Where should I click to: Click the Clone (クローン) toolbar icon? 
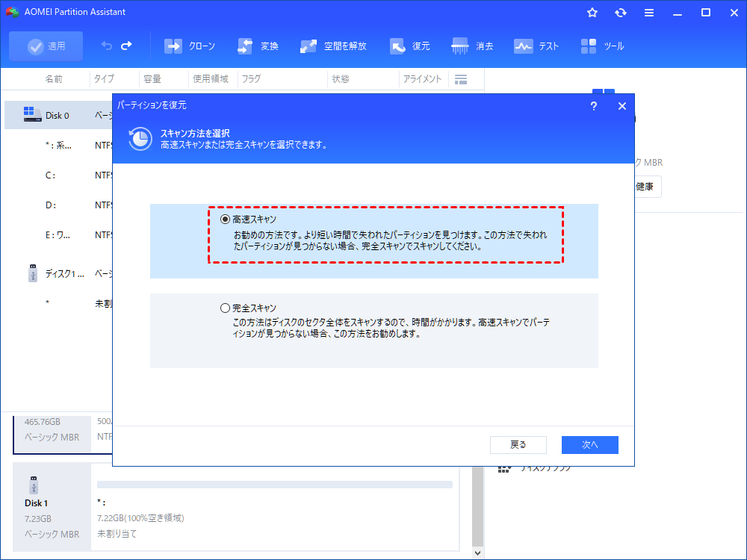pos(173,46)
